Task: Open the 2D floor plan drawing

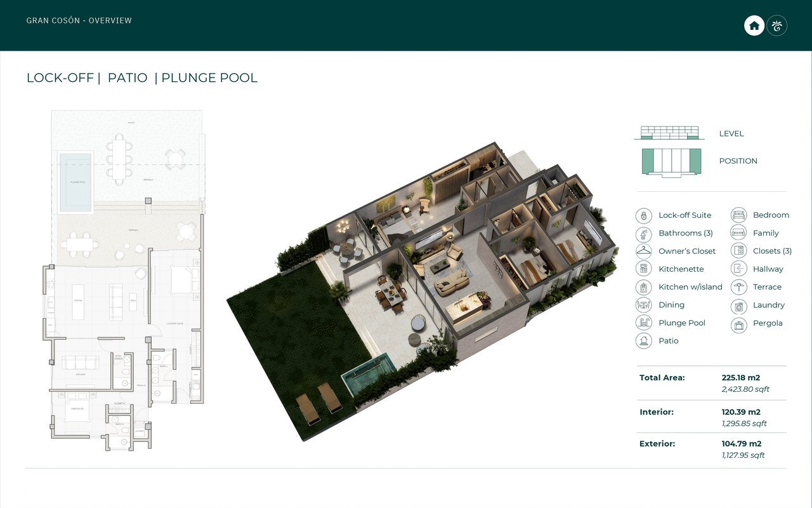Action: tap(128, 279)
